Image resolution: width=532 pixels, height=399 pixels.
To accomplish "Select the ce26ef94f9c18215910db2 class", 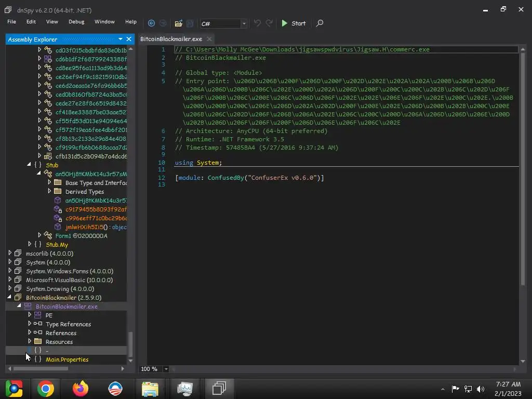I will [x=91, y=77].
